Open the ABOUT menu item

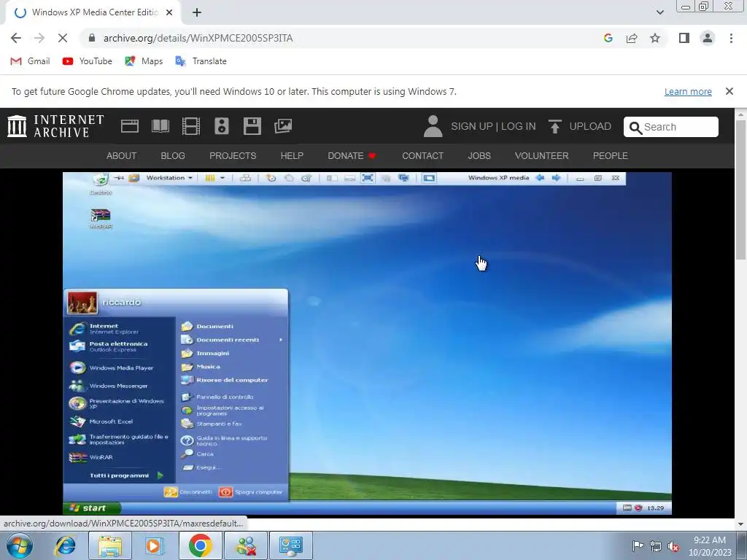click(x=122, y=156)
